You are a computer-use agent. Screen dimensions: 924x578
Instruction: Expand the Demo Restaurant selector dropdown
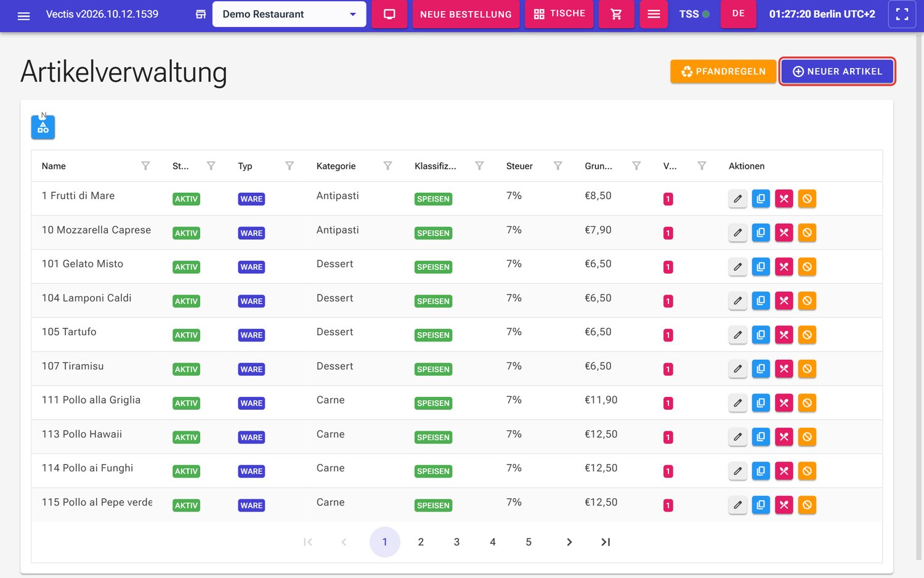[290, 14]
